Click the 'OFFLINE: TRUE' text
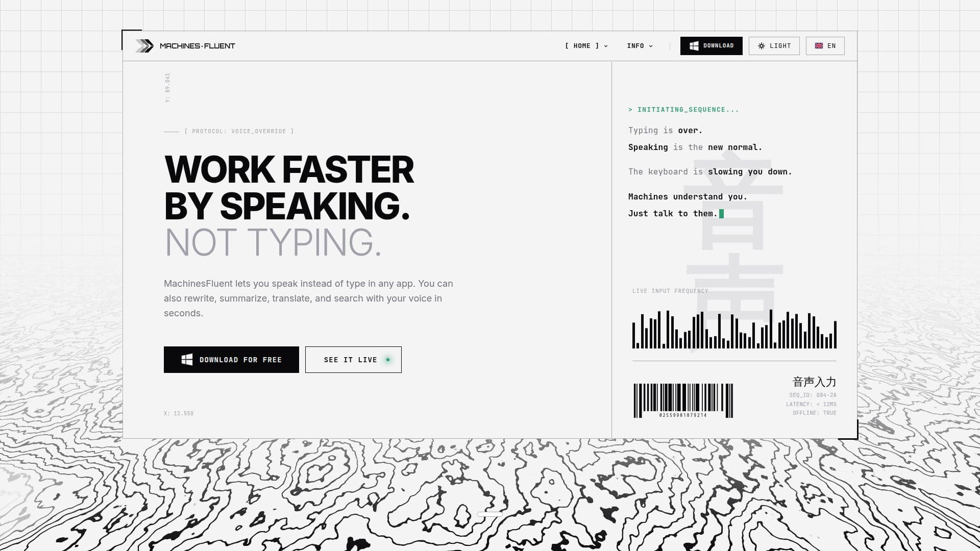Screen dimensions: 980x551 tap(815, 413)
